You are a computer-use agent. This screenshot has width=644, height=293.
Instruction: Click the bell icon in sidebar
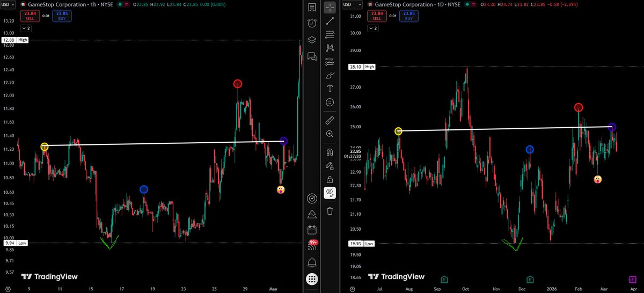(312, 262)
